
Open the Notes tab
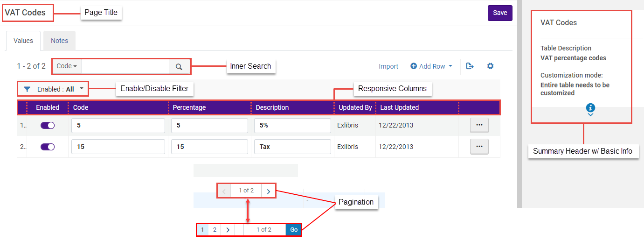click(x=60, y=41)
